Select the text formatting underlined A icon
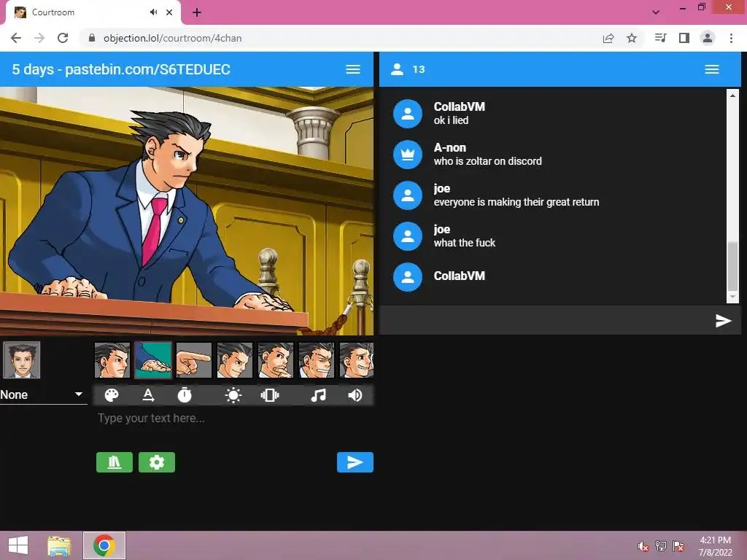This screenshot has width=747, height=560. coord(148,395)
